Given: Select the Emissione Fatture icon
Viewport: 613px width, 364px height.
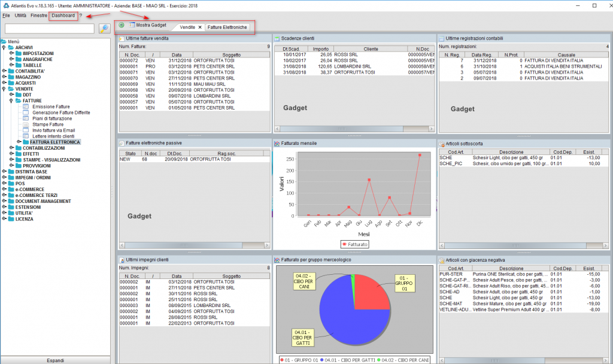Looking at the screenshot, I should click(26, 107).
